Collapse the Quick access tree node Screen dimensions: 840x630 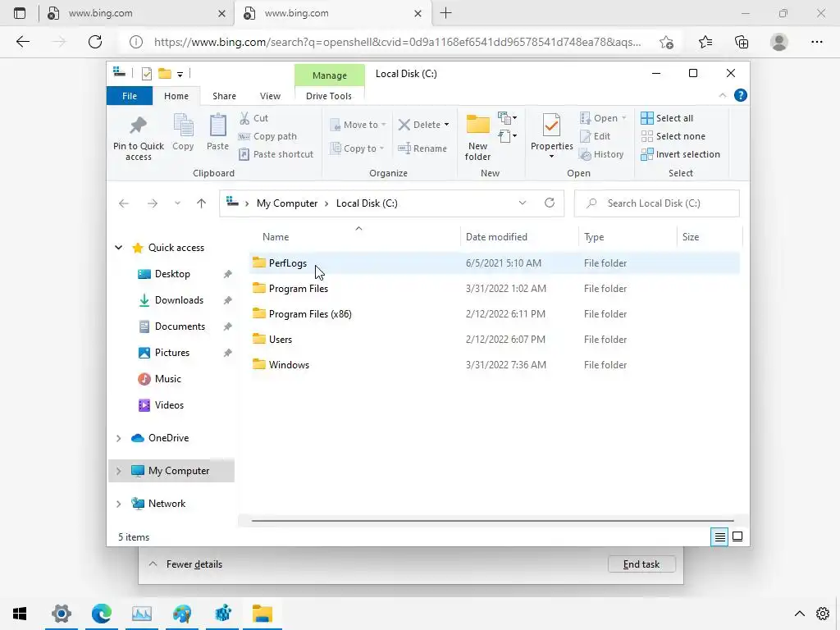coord(118,248)
